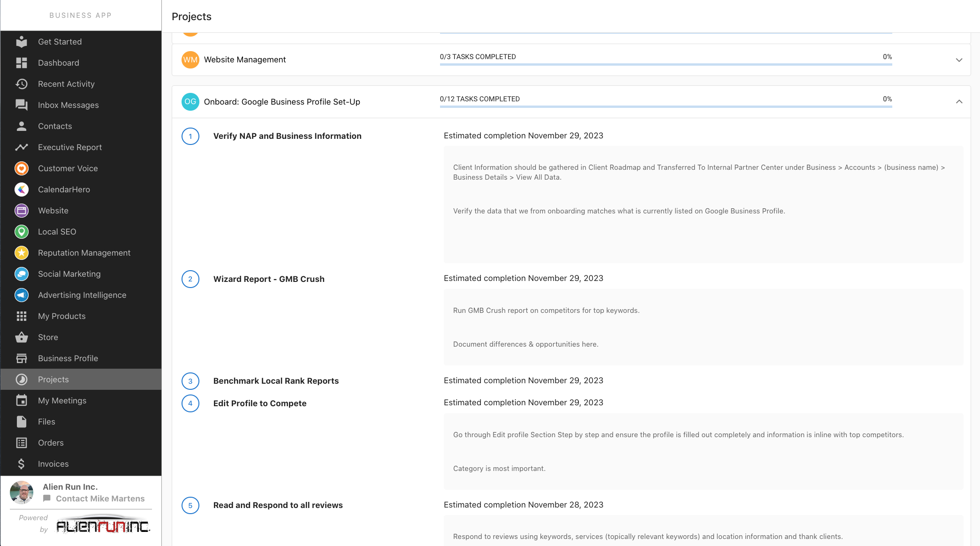
Task: Click the Local SEO pin icon
Action: [x=22, y=232]
